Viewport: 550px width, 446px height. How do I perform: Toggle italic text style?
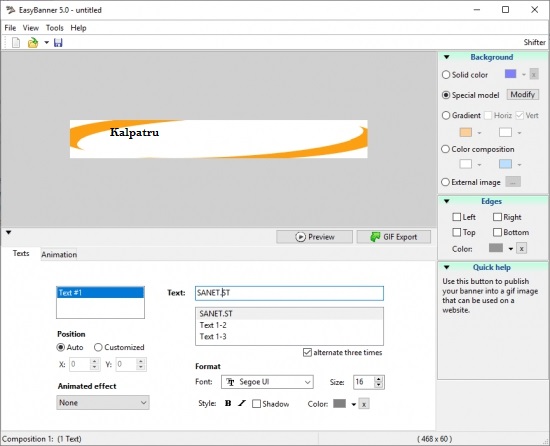[242, 403]
